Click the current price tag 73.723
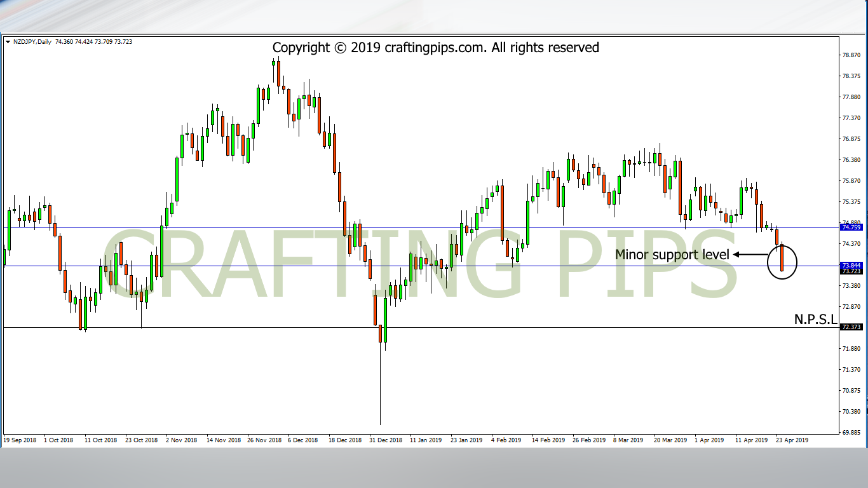The image size is (868, 488). (x=850, y=271)
